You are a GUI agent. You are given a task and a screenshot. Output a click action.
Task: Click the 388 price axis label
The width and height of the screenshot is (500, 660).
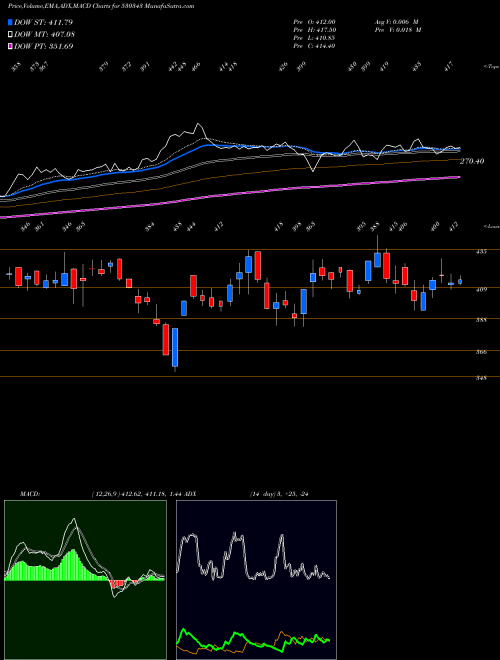[x=482, y=320]
